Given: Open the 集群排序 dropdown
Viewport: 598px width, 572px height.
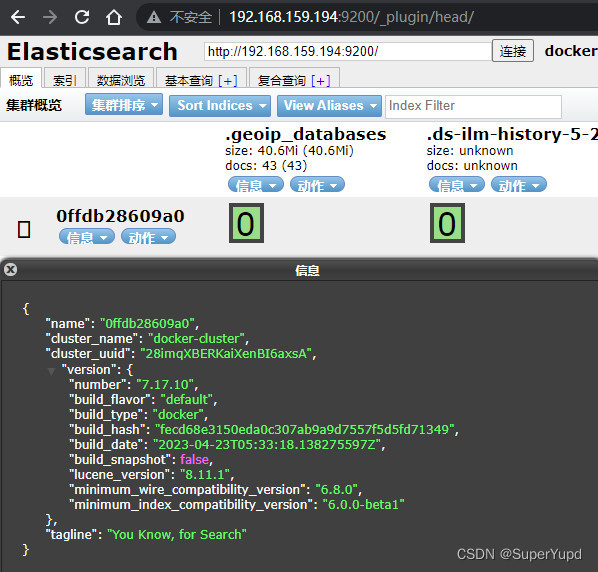Looking at the screenshot, I should point(124,105).
